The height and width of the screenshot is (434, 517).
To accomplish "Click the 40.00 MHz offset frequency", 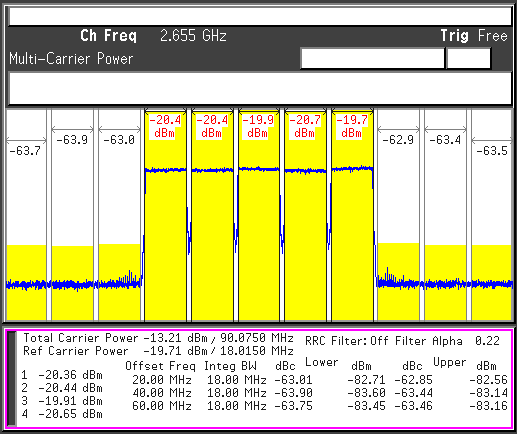I will tap(162, 393).
